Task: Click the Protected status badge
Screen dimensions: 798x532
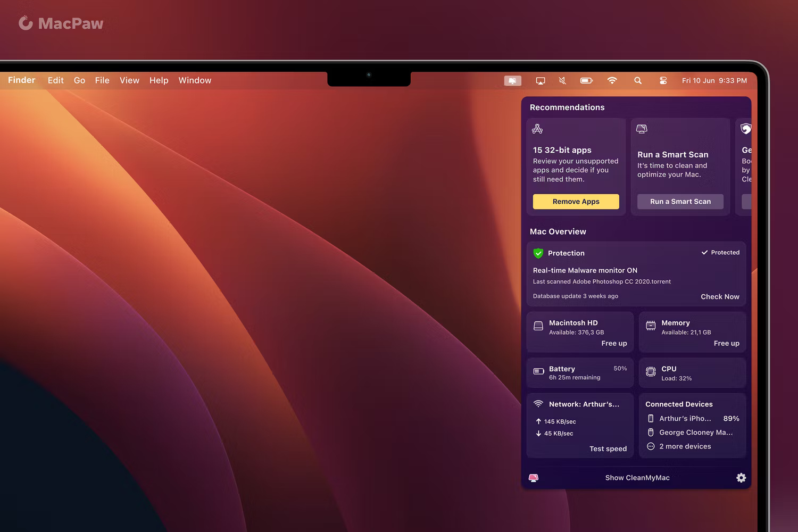Action: tap(720, 252)
